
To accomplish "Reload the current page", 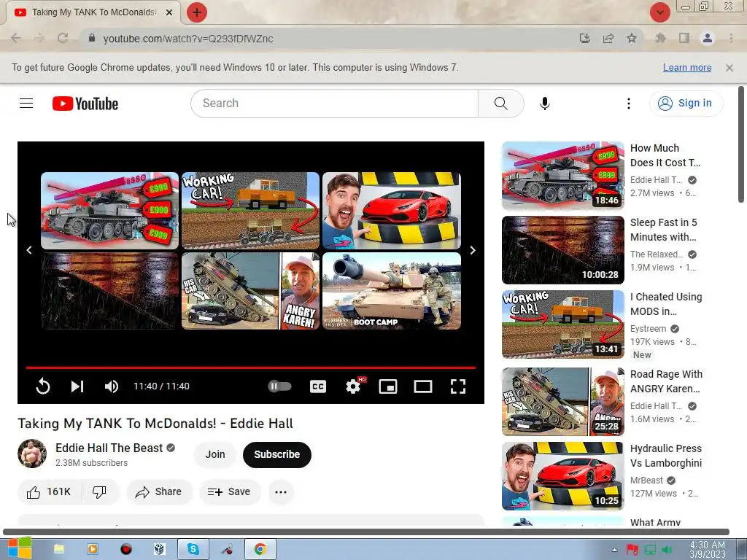I will pyautogui.click(x=63, y=39).
